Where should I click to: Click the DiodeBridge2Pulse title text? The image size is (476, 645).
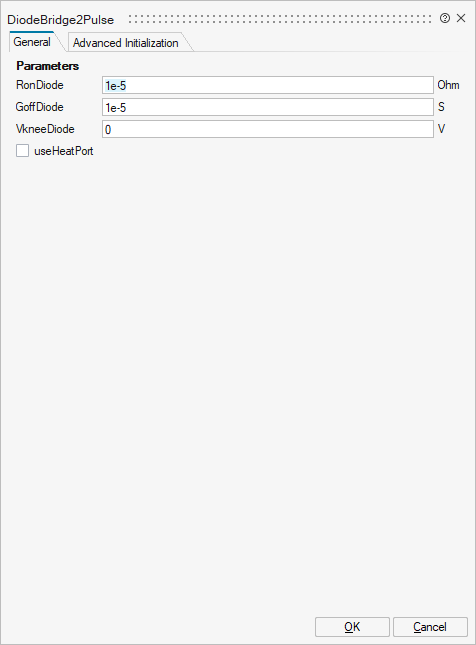pyautogui.click(x=60, y=20)
